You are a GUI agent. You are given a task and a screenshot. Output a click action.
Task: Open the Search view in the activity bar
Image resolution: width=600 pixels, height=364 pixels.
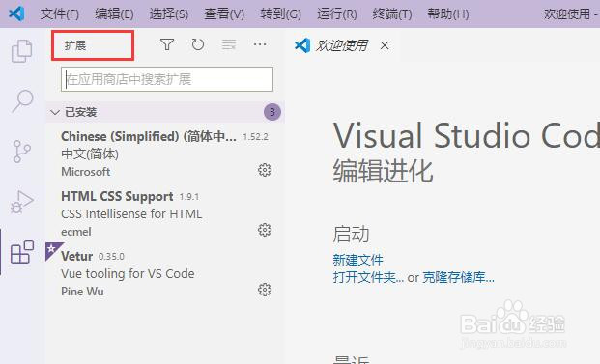(22, 101)
